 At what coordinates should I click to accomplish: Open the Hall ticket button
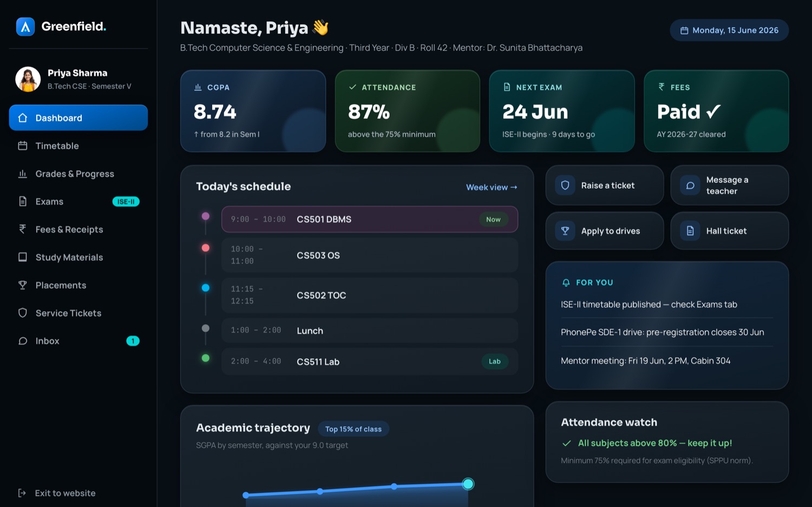click(x=730, y=231)
